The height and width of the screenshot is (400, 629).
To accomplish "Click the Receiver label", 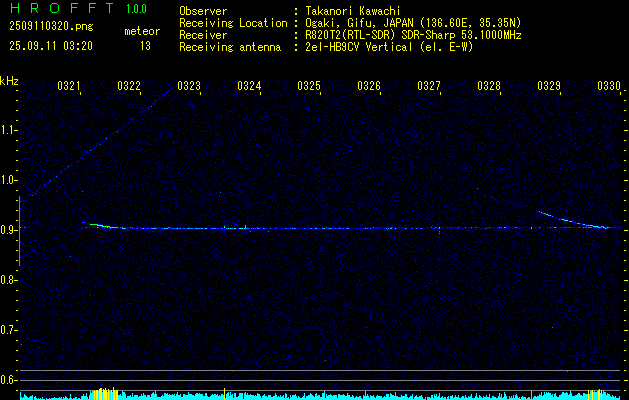I will (x=203, y=35).
